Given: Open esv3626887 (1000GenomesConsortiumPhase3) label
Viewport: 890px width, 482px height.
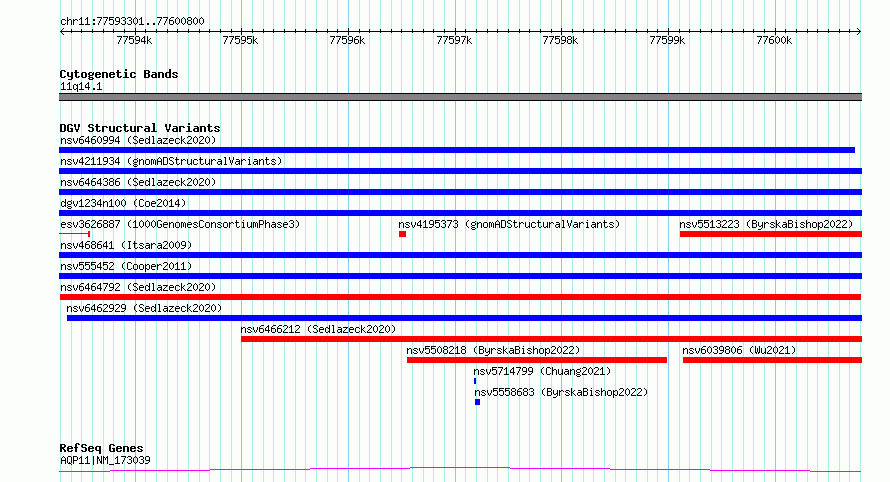Looking at the screenshot, I should click(x=180, y=224).
